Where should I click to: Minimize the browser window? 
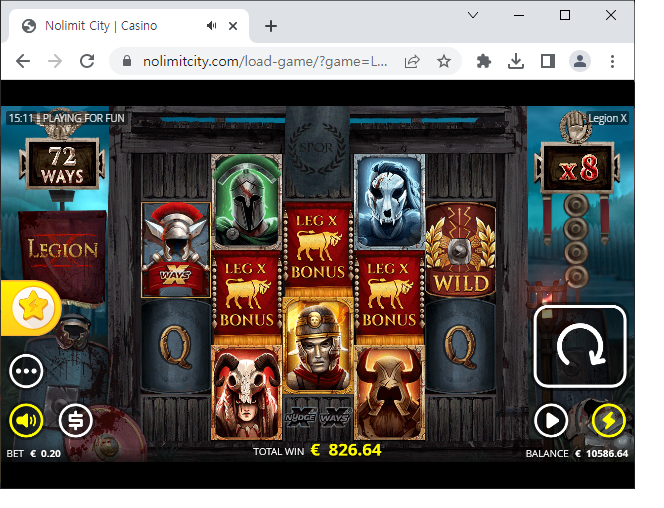pos(519,16)
